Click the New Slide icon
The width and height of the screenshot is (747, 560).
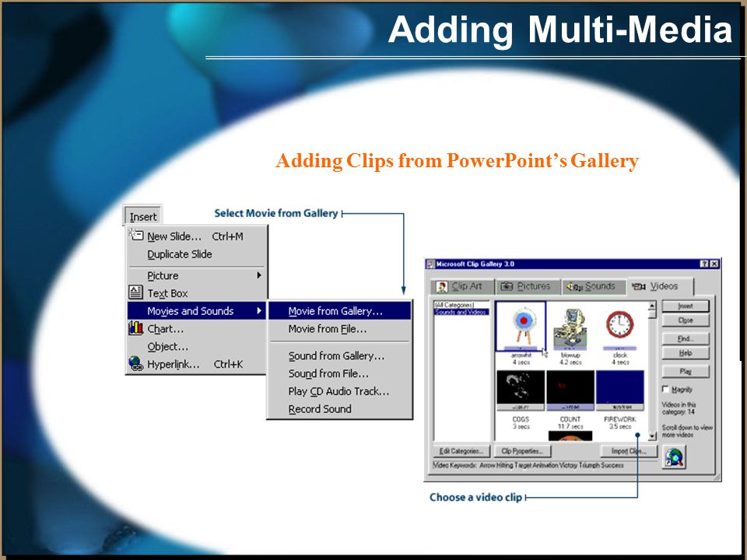(135, 235)
